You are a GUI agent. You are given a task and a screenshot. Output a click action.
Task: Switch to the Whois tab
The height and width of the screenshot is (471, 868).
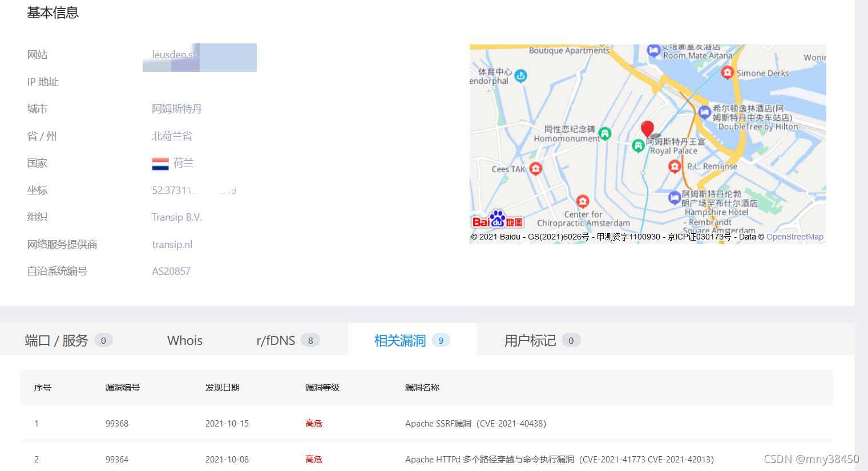pos(185,340)
